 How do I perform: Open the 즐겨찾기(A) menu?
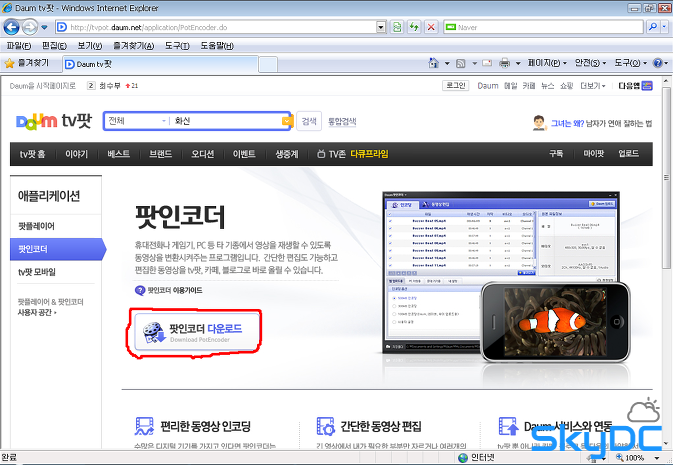click(133, 46)
